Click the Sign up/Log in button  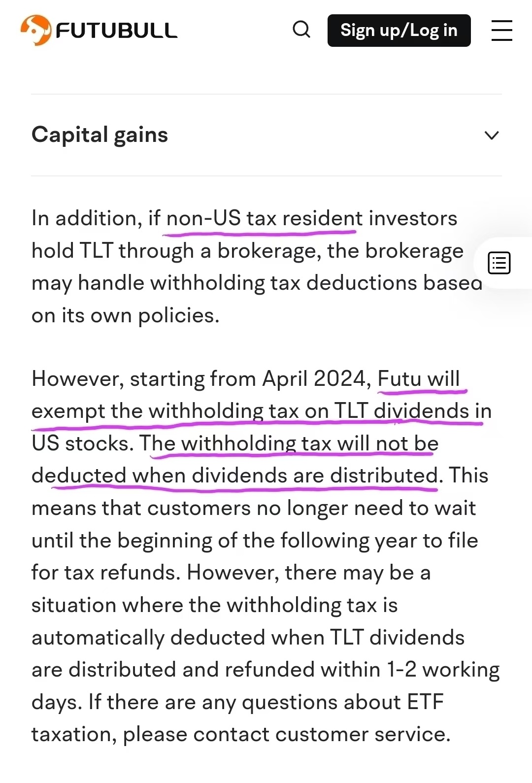coord(399,31)
